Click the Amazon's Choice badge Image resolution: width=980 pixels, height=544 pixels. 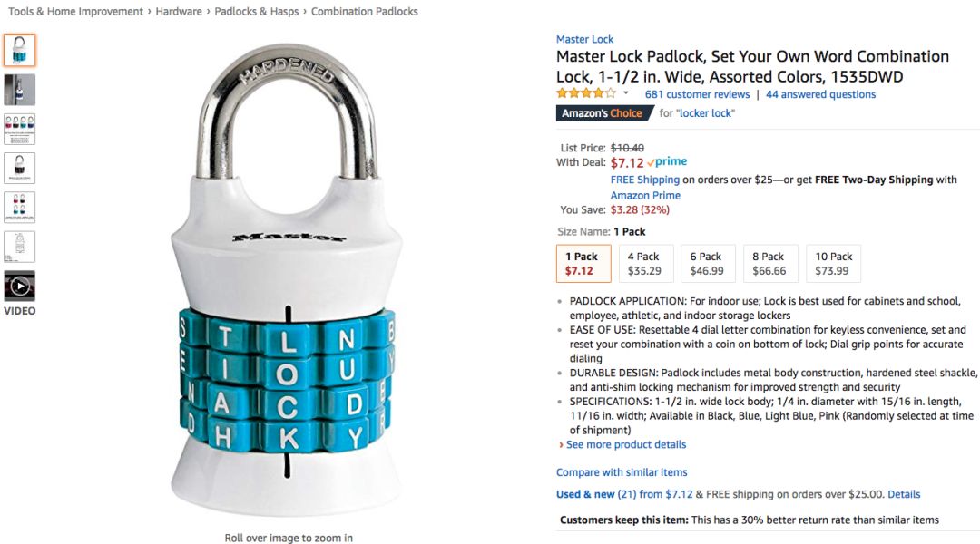[x=602, y=113]
